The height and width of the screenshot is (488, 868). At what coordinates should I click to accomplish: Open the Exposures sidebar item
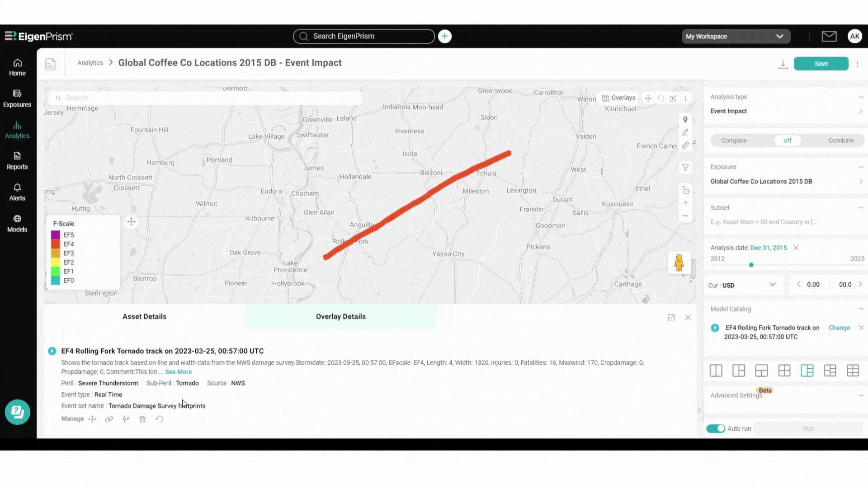pos(17,99)
